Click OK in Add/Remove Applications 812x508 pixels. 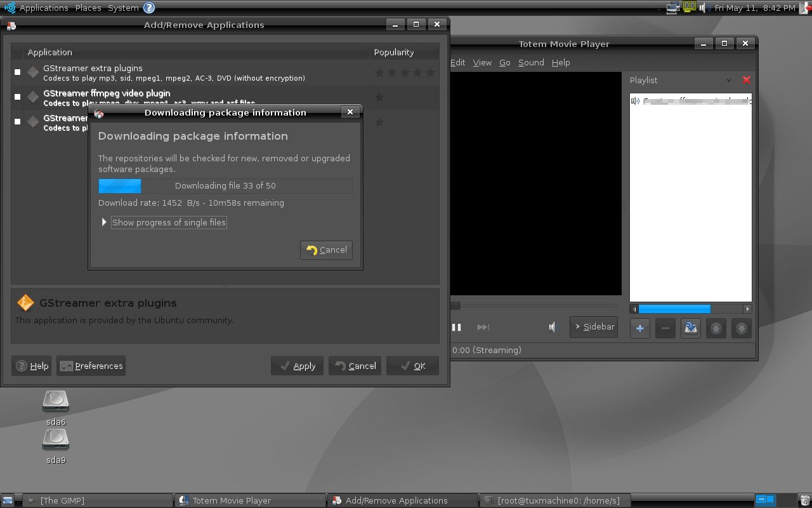412,366
